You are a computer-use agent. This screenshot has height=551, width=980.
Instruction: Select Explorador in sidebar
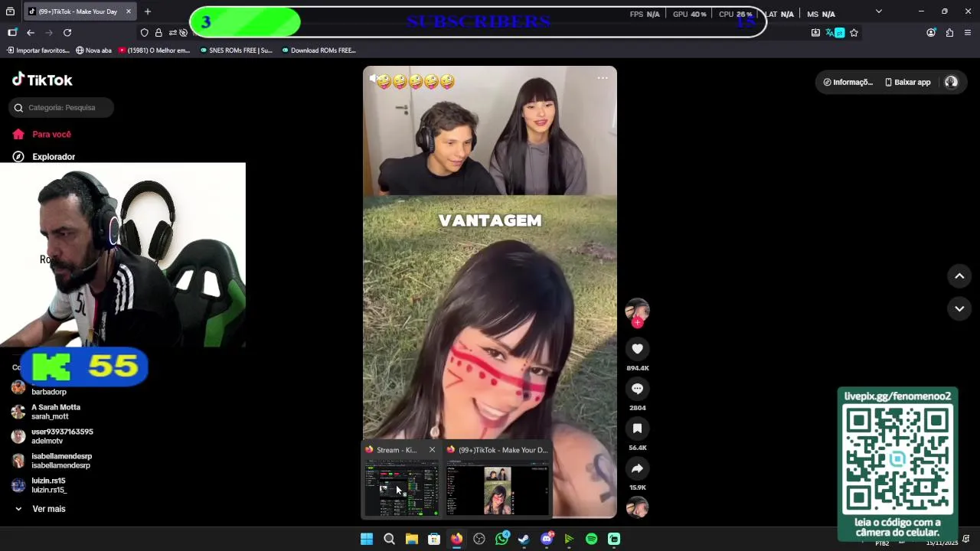pos(54,157)
